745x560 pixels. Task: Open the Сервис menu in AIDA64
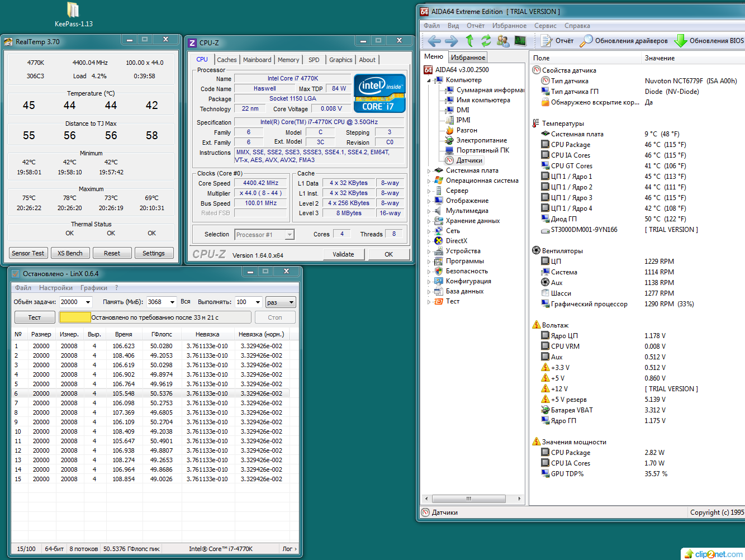[545, 26]
